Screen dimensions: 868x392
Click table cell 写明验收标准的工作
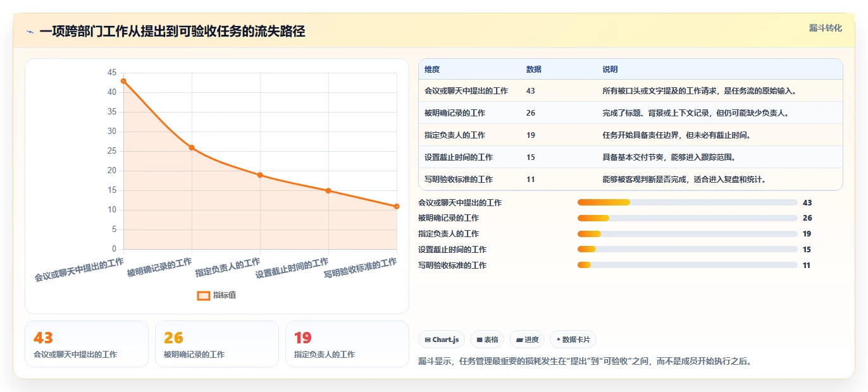coord(459,180)
